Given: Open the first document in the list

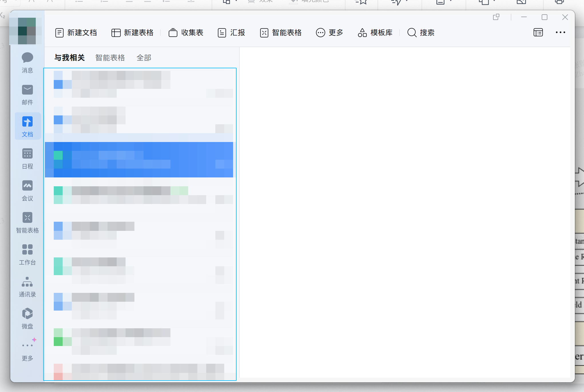Looking at the screenshot, I should (x=139, y=84).
